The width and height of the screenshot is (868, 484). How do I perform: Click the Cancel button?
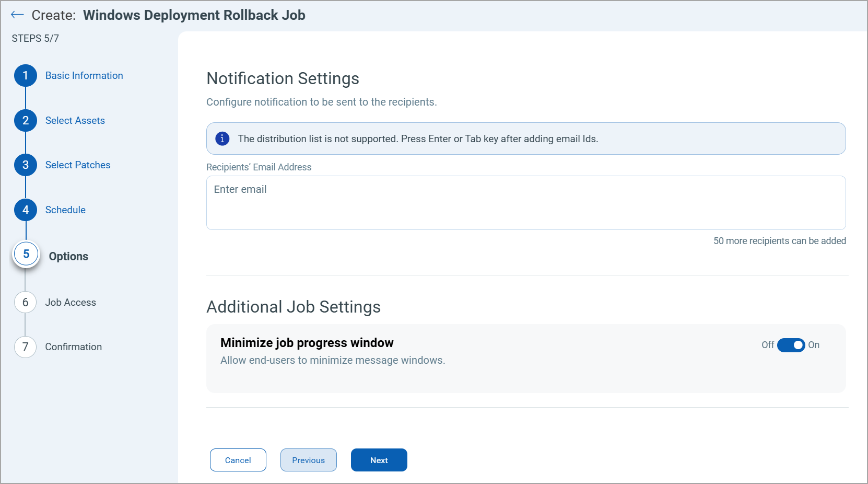pyautogui.click(x=238, y=460)
